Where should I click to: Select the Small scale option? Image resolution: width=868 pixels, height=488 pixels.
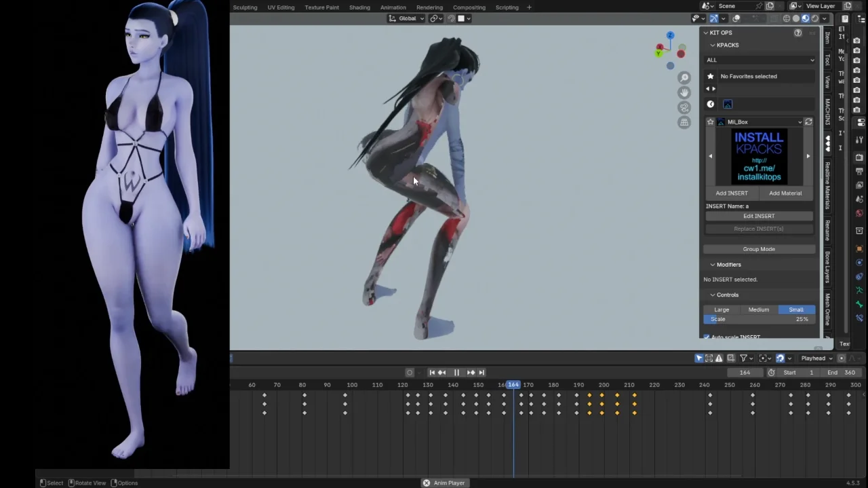pyautogui.click(x=796, y=309)
